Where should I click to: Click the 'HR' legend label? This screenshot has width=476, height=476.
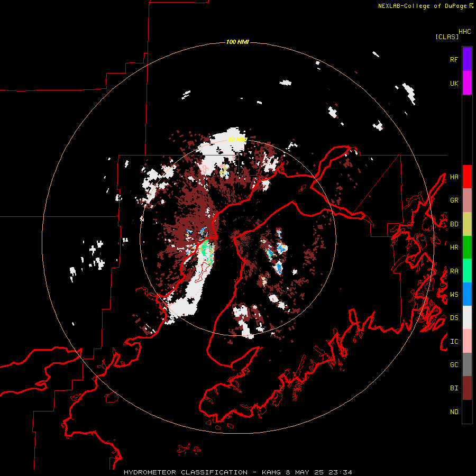pos(454,248)
